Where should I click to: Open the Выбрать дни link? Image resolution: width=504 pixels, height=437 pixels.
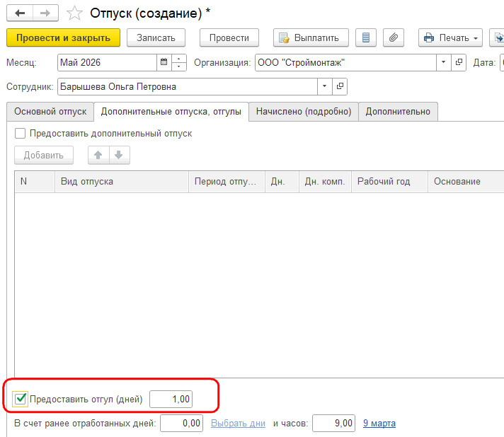point(238,424)
